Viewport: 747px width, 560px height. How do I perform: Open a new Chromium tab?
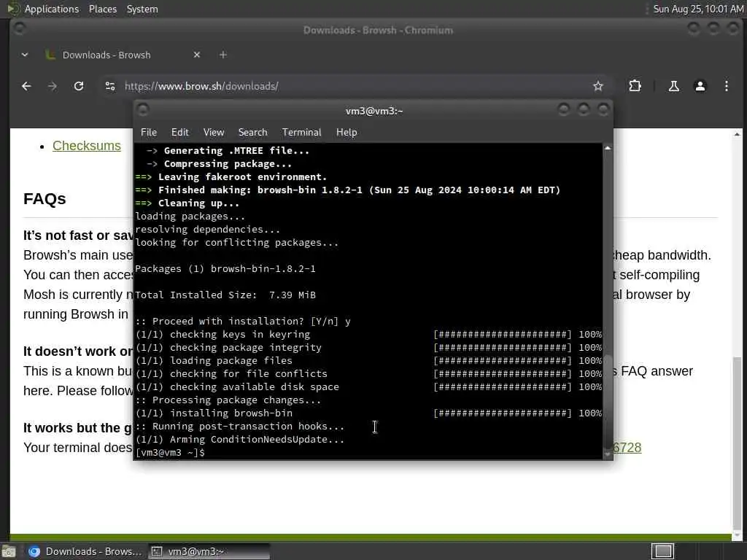tap(223, 55)
